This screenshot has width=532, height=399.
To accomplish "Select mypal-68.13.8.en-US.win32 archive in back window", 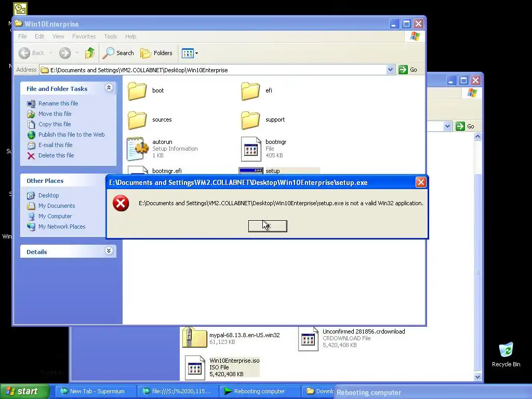I will click(231, 338).
